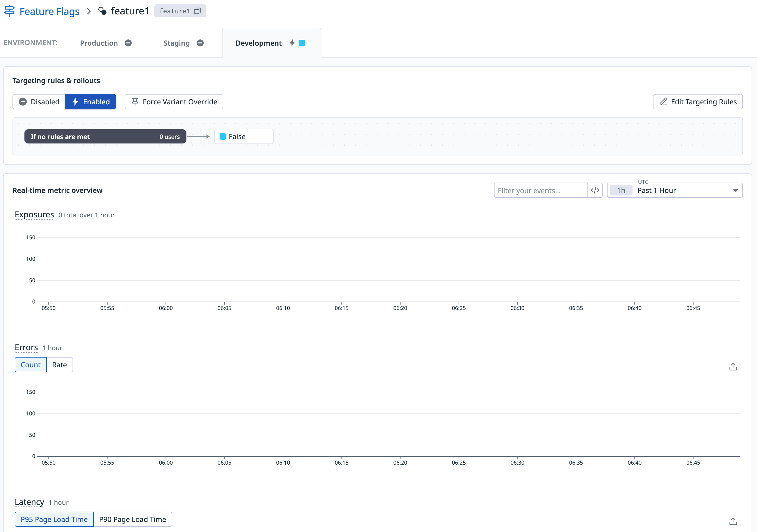Click export icon for Errors chart
The width and height of the screenshot is (757, 532).
pyautogui.click(x=733, y=367)
